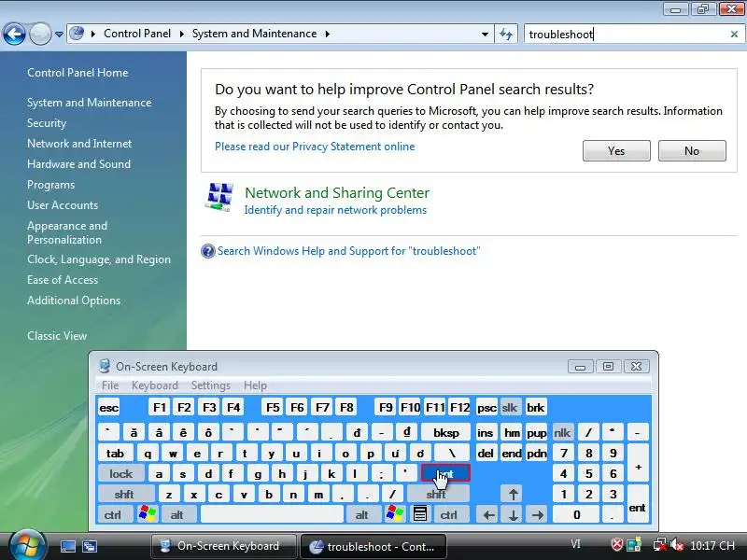Viewport: 747px width, 560px height.
Task: Click the F5 function key
Action: pos(273,408)
